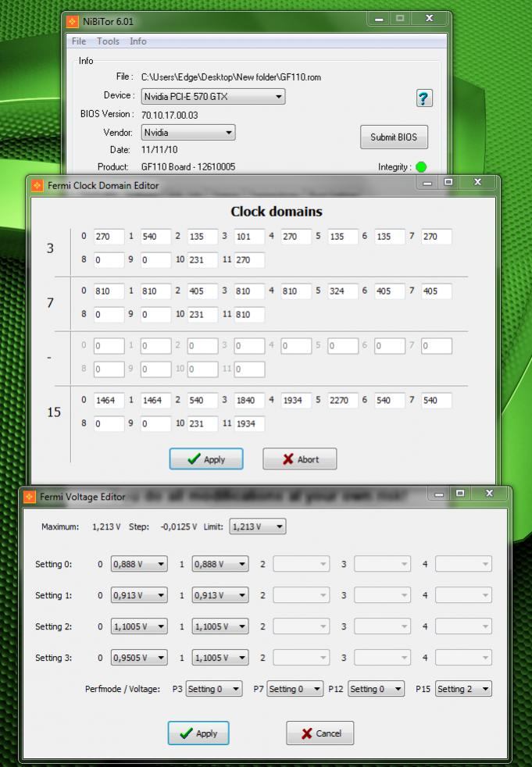The width and height of the screenshot is (532, 767).
Task: Click the Date value 11/11/10
Action: coord(159,150)
